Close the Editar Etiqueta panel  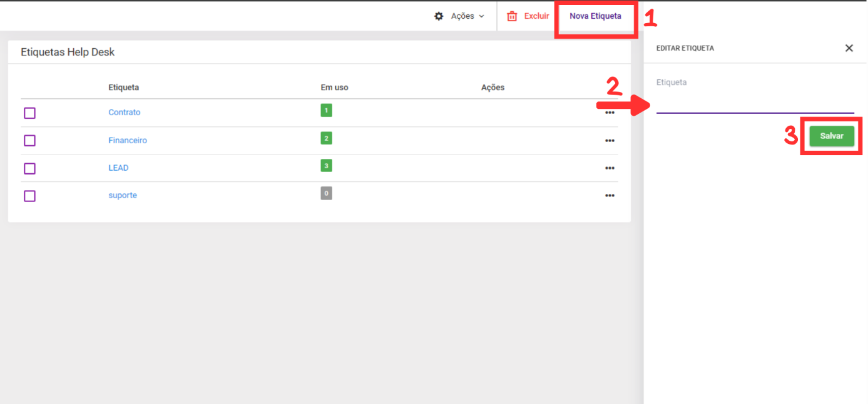(x=849, y=48)
